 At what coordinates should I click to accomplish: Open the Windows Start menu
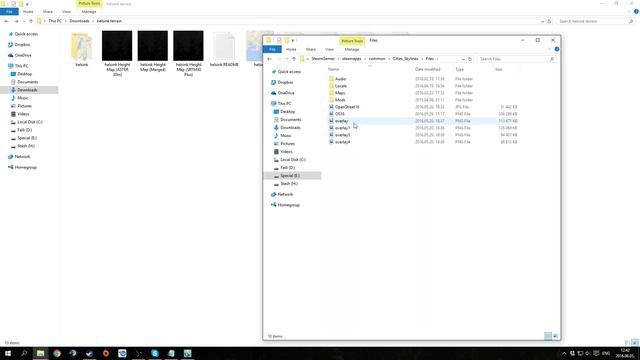coord(8,353)
